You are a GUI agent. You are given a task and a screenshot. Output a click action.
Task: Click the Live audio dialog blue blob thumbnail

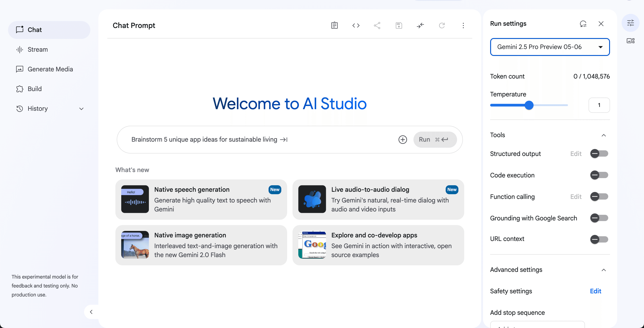[312, 199]
